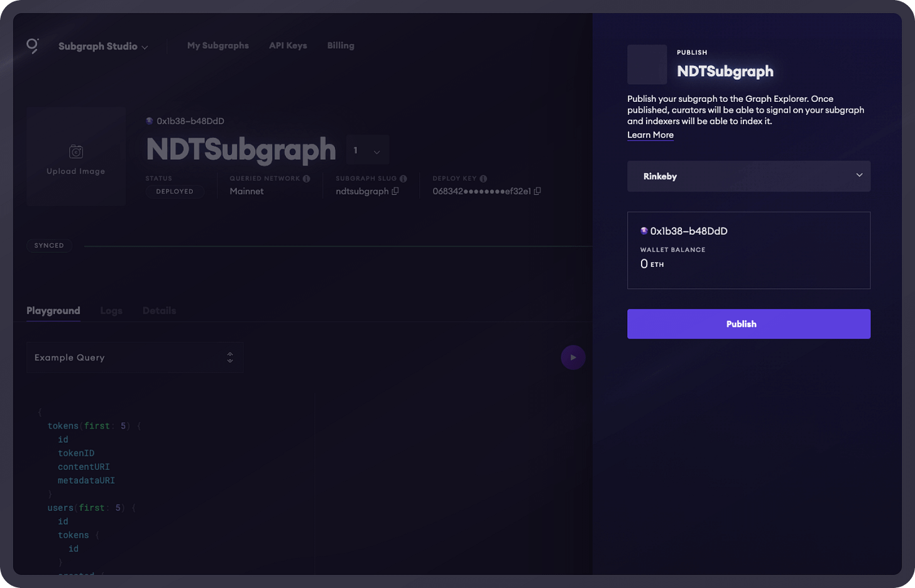Click the Publish button
This screenshot has height=588, width=915.
(x=748, y=324)
